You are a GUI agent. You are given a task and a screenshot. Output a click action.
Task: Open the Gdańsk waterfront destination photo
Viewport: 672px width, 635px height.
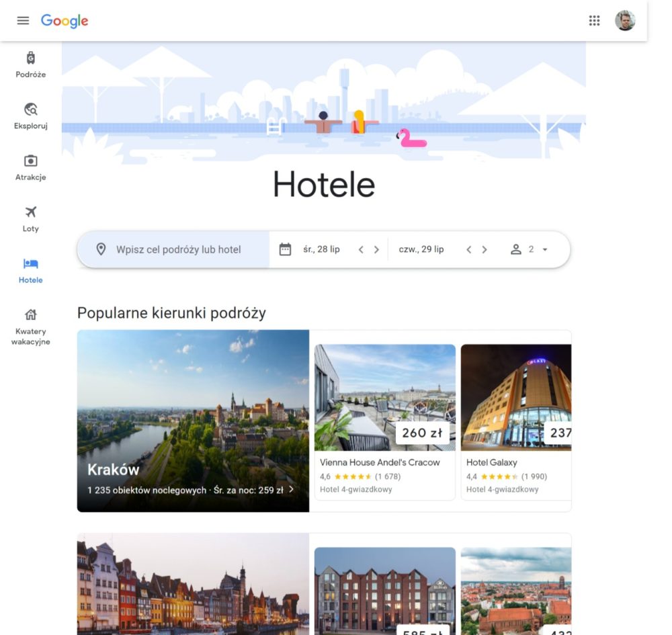pyautogui.click(x=193, y=585)
